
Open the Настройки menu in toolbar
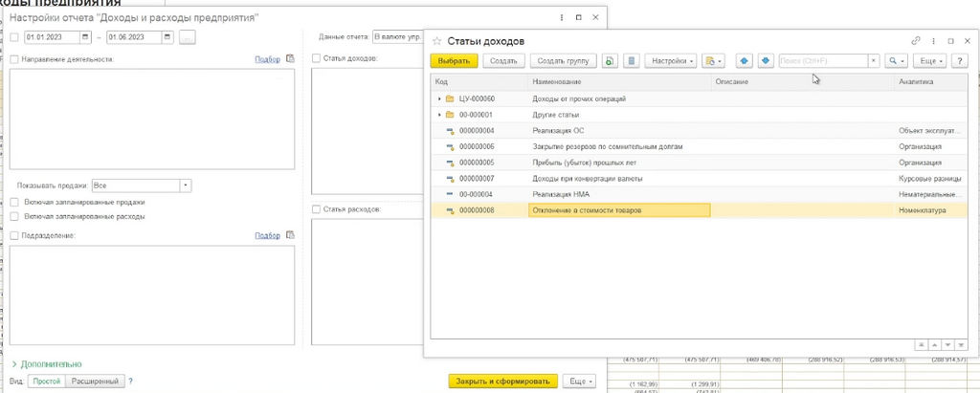point(671,60)
